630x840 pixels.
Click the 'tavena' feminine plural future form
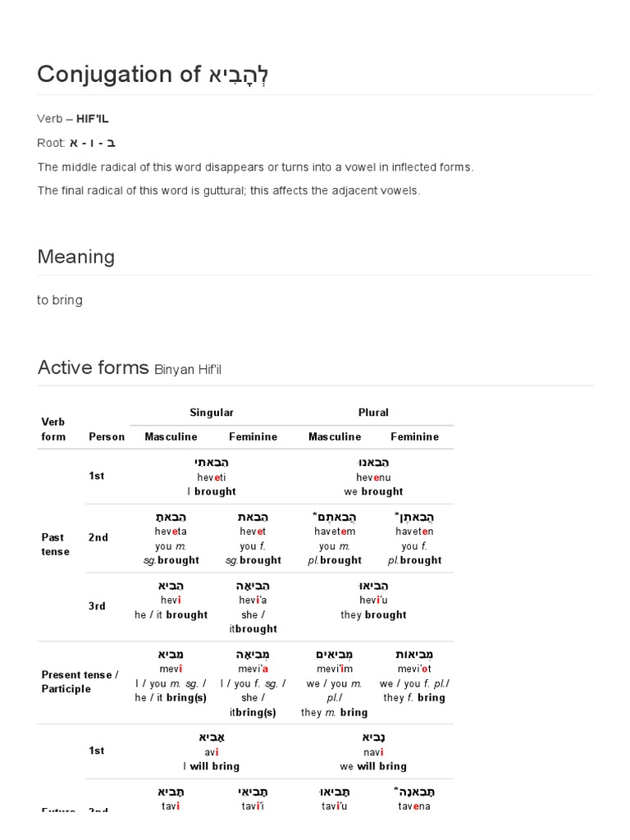(x=414, y=806)
